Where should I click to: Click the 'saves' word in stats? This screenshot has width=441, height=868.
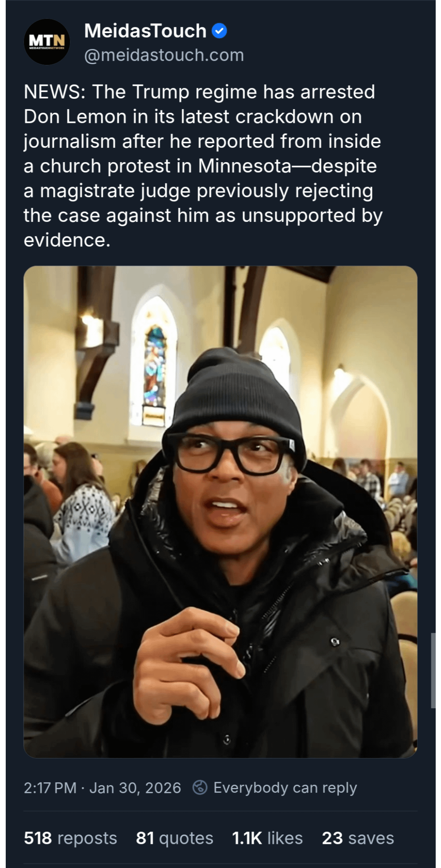pos(371,838)
